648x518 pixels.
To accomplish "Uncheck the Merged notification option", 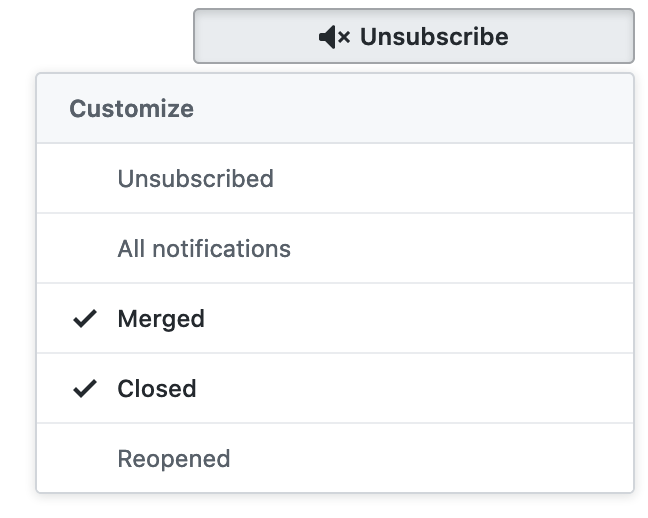I will tap(334, 319).
